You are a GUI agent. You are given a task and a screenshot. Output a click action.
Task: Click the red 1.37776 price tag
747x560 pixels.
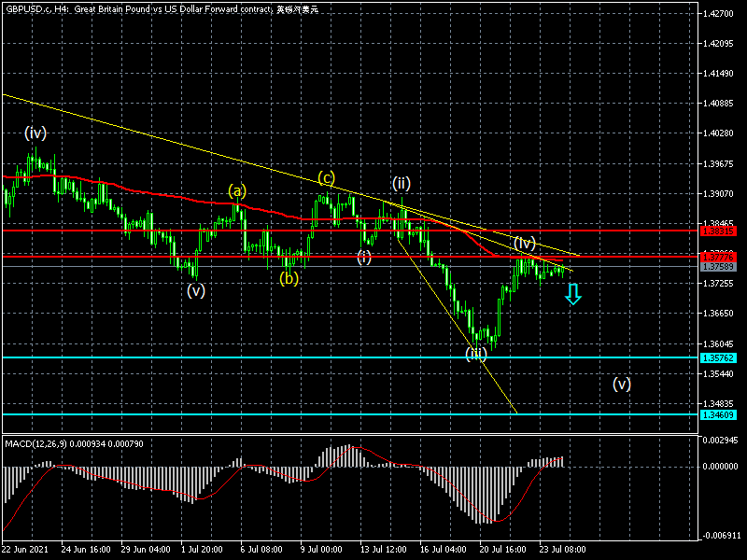tap(717, 256)
